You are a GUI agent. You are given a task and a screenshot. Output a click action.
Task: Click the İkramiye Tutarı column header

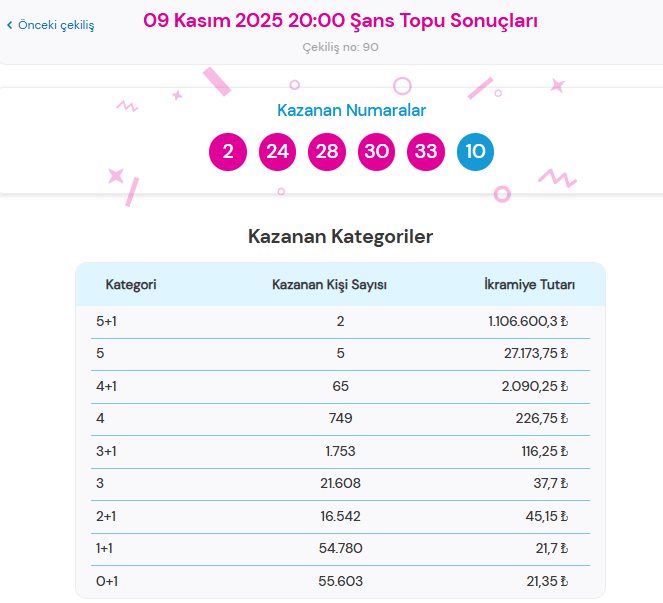click(529, 285)
